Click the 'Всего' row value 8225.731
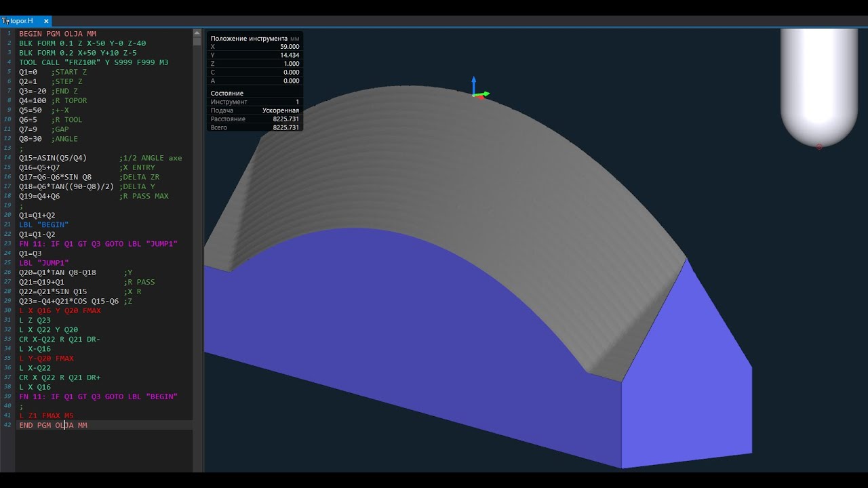 coord(286,127)
